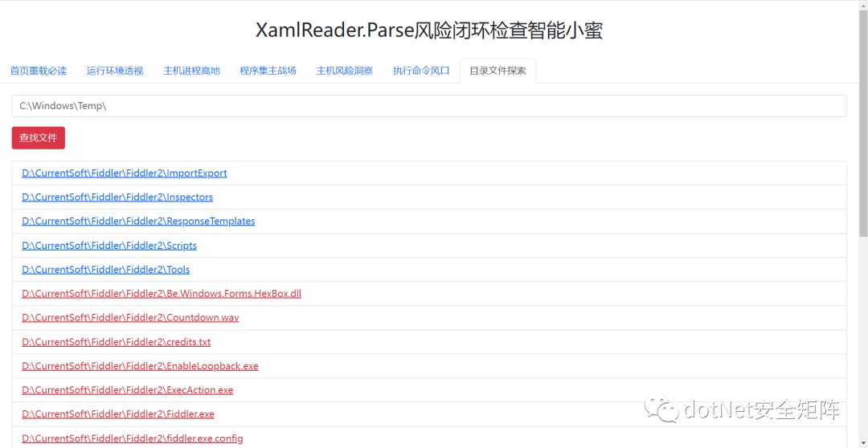Open the 首页重载必读 tab
This screenshot has width=868, height=448.
click(39, 71)
